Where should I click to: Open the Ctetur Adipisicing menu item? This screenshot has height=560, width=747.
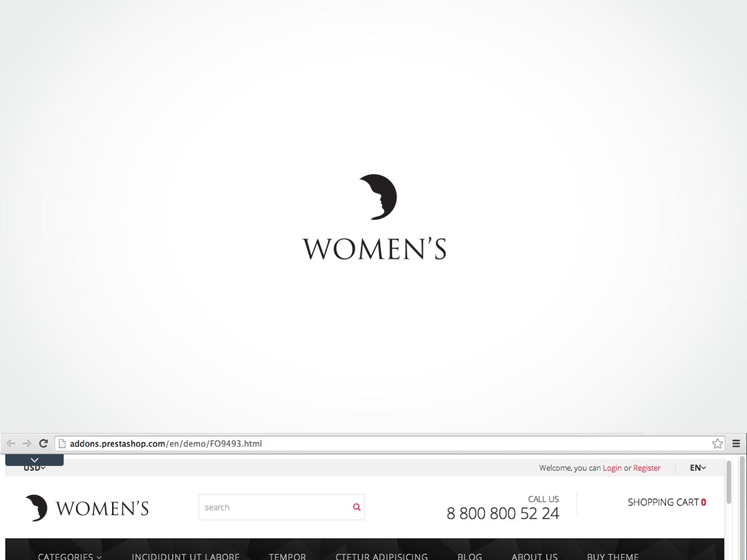click(x=382, y=556)
